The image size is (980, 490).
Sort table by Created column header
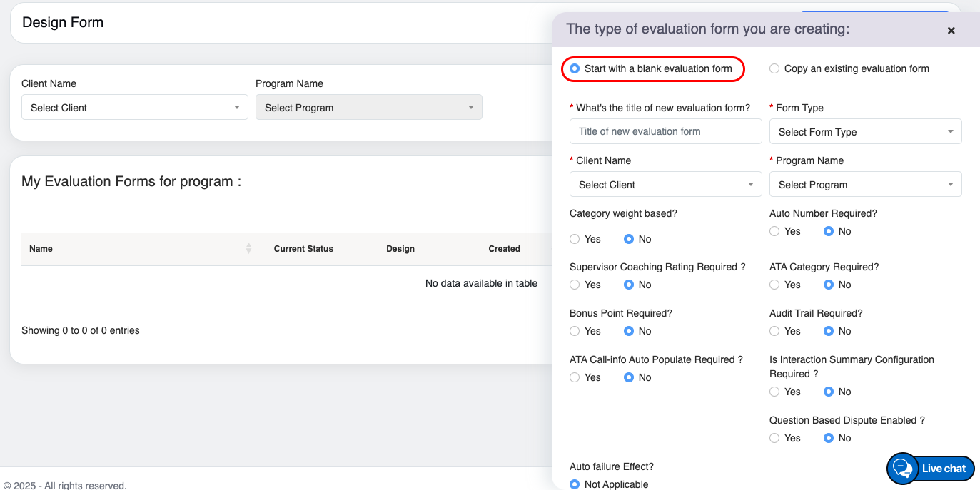504,249
